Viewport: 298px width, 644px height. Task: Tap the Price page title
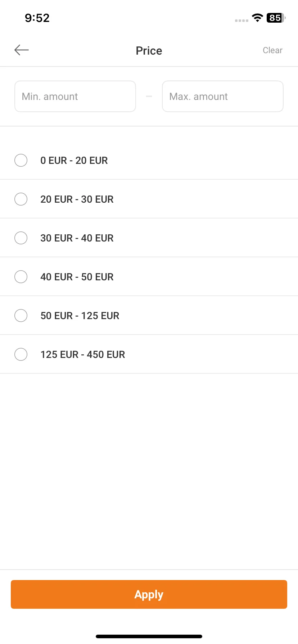(149, 51)
